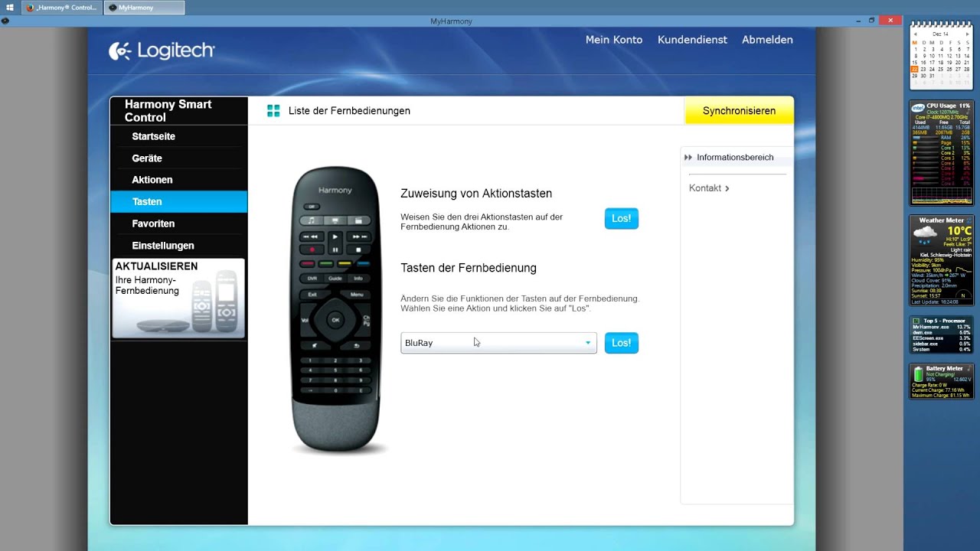The height and width of the screenshot is (551, 980).
Task: Click the music activity button on the remote
Action: (312, 220)
